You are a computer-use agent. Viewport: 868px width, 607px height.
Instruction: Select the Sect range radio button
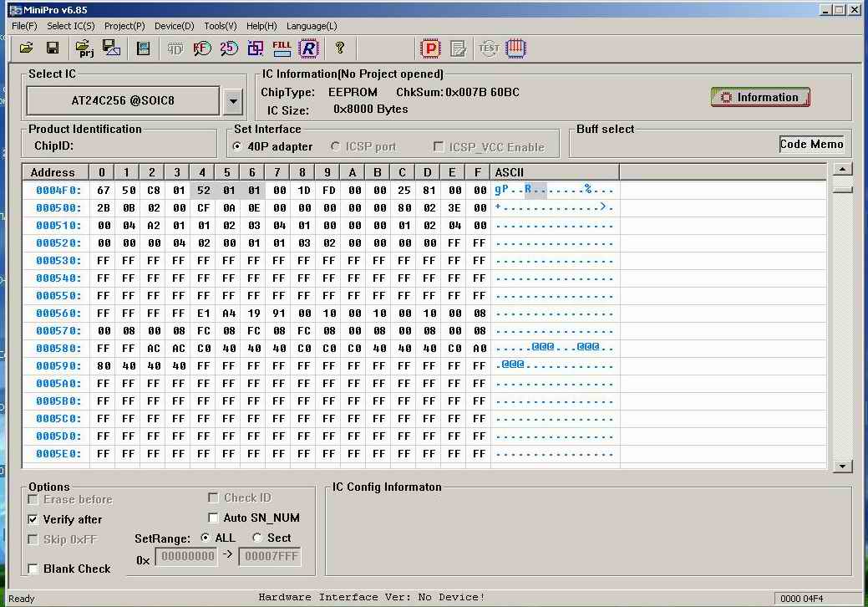tap(257, 538)
